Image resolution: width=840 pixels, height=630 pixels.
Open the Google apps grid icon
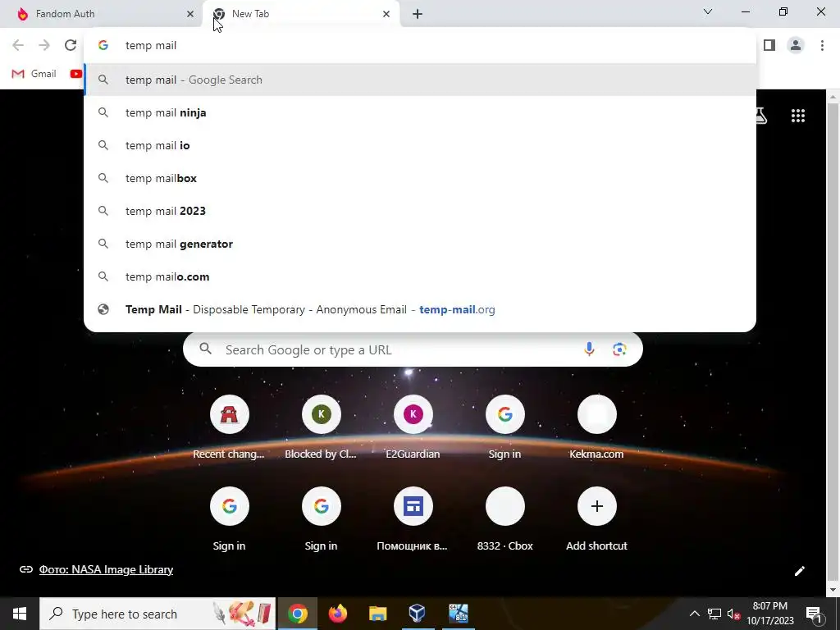(x=797, y=116)
